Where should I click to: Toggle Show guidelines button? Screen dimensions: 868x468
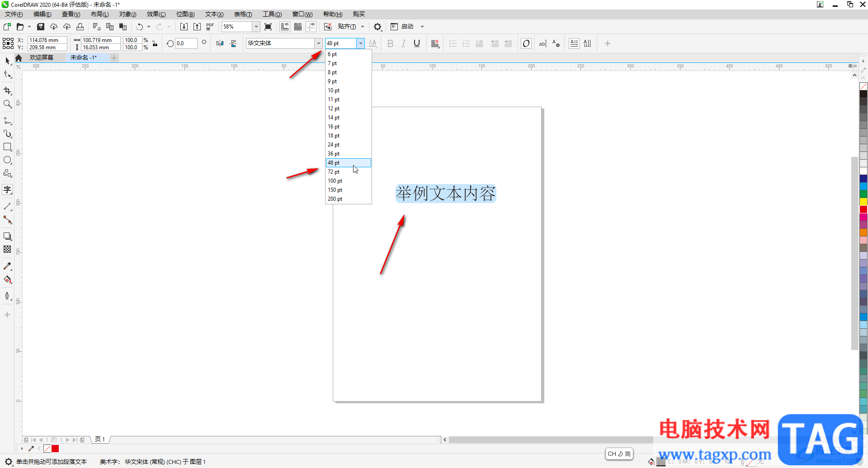click(x=311, y=27)
